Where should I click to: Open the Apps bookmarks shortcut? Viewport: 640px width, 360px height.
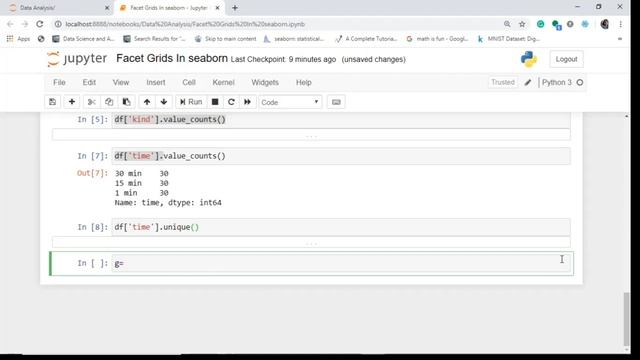tap(18, 39)
